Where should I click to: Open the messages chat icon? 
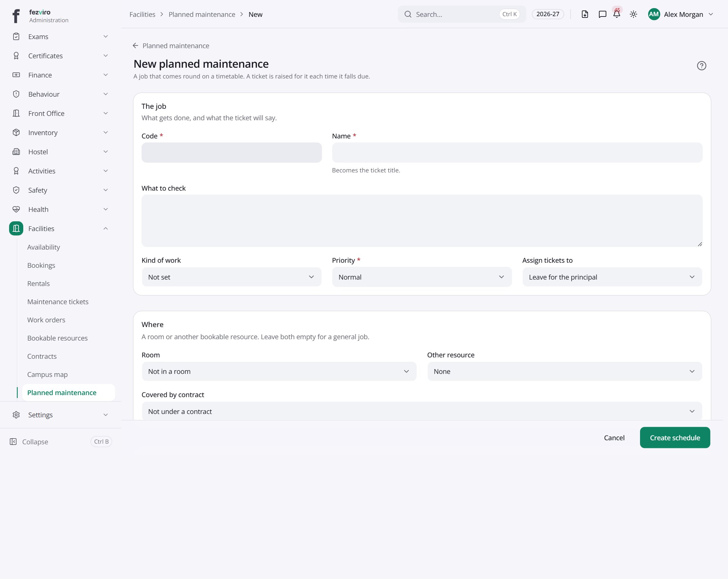pos(602,14)
